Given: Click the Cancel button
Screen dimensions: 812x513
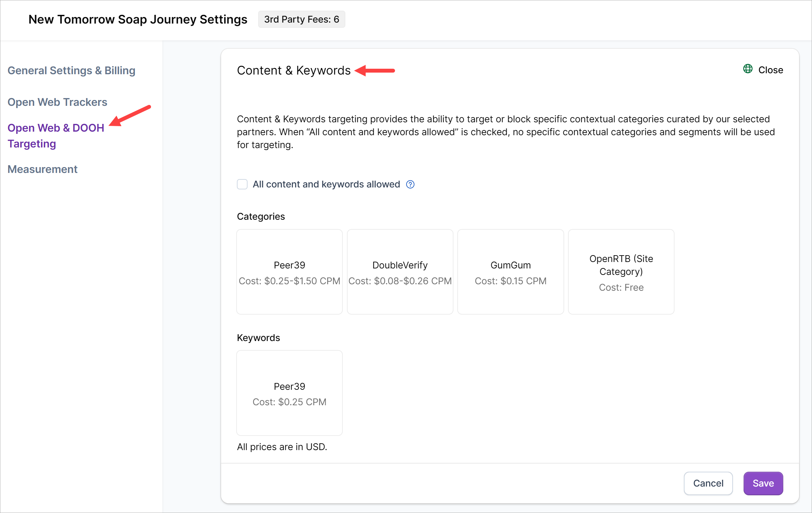Looking at the screenshot, I should tap(708, 483).
